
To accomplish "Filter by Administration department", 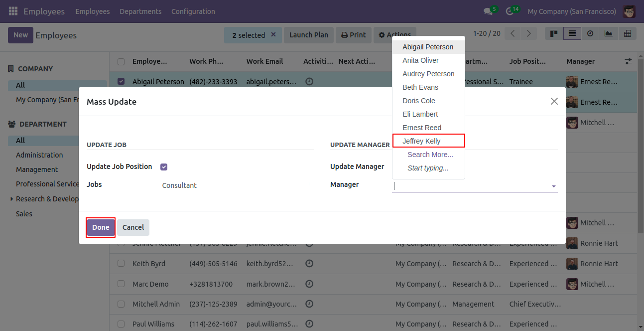I will [39, 155].
